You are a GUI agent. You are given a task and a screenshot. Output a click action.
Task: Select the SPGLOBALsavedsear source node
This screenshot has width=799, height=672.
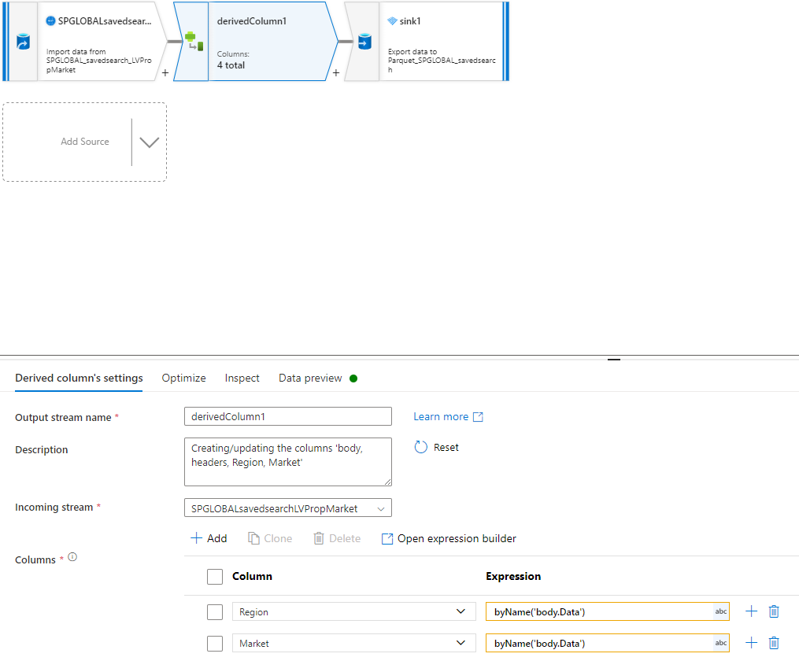tap(84, 41)
